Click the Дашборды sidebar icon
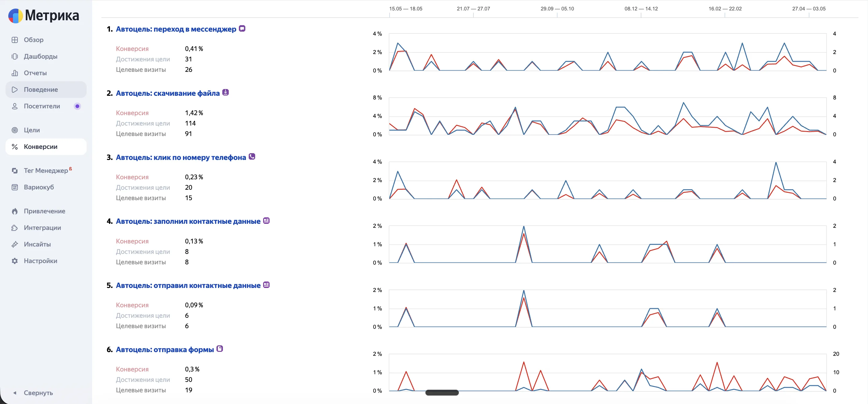Image resolution: width=868 pixels, height=404 pixels. coord(15,56)
